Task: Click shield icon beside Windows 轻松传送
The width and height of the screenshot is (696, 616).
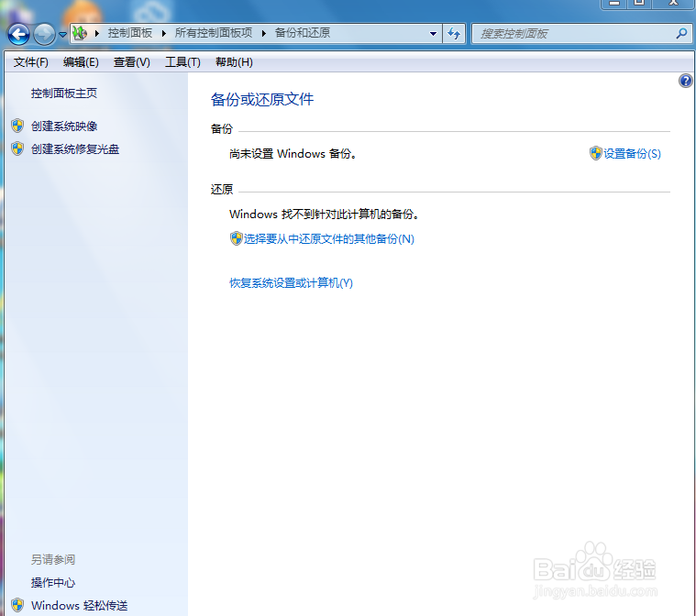Action: click(17, 605)
